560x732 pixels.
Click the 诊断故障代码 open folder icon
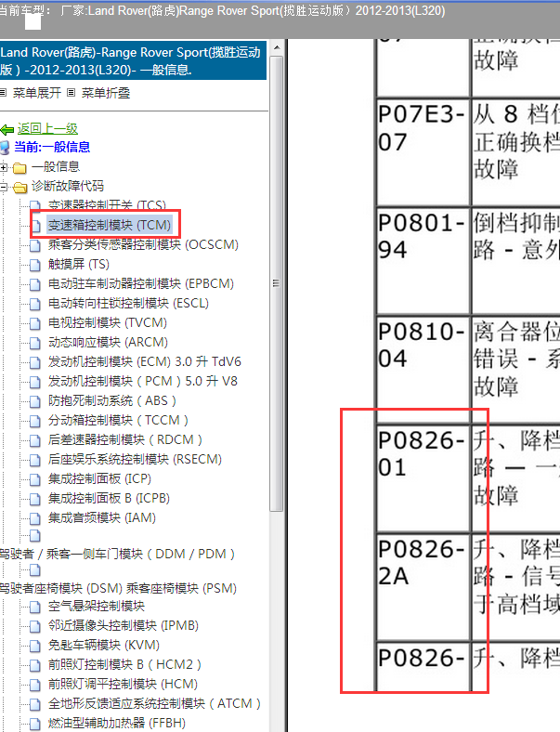tap(20, 188)
